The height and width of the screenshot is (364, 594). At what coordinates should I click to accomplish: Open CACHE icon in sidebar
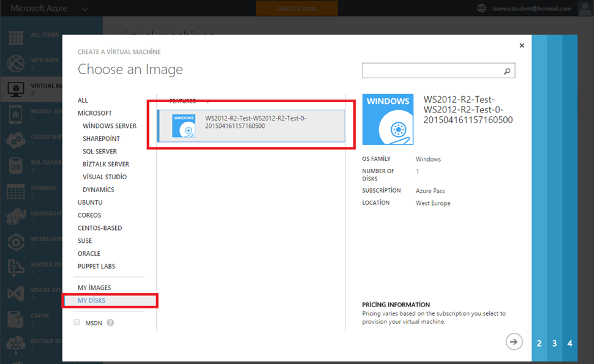pyautogui.click(x=15, y=319)
